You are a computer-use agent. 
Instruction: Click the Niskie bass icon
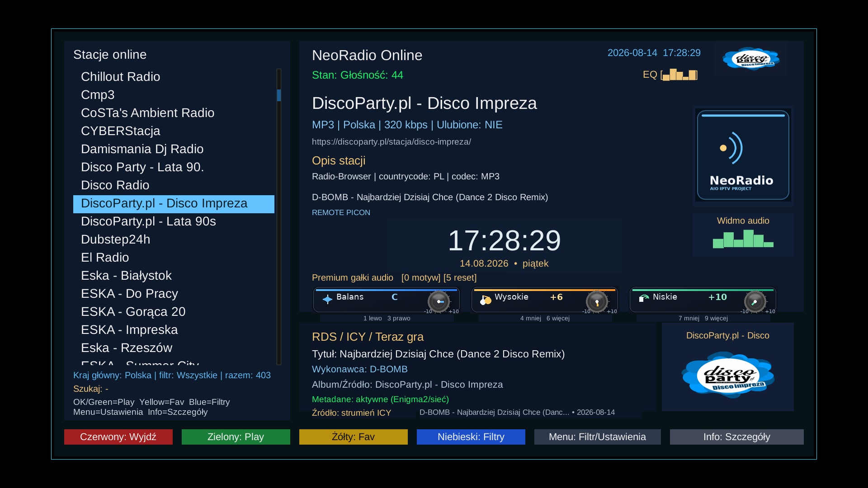coord(644,298)
